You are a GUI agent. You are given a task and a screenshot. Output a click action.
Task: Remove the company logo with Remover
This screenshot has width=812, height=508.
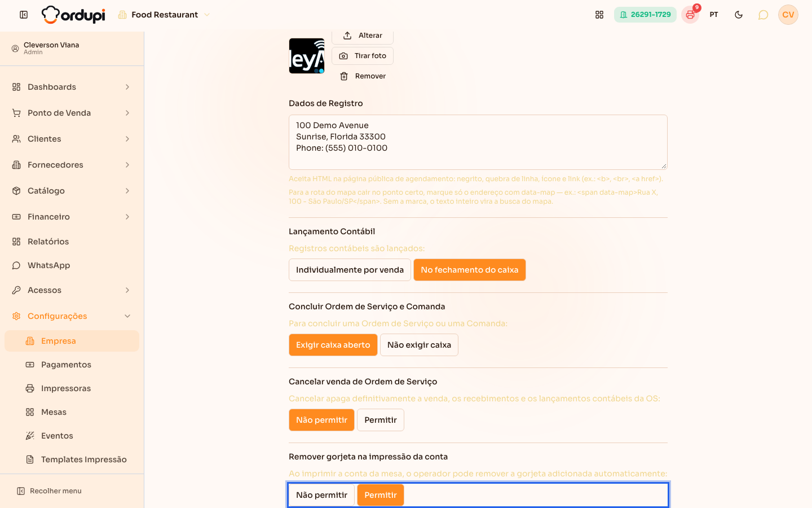[x=363, y=76]
